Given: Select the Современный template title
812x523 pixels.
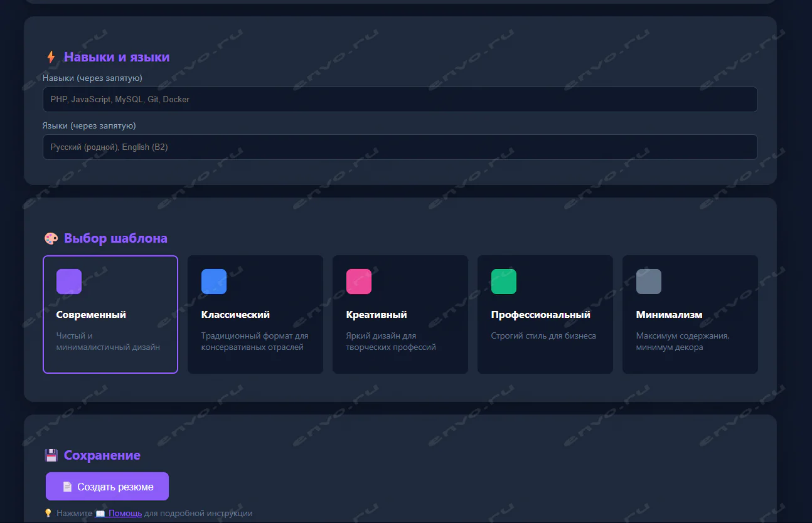Looking at the screenshot, I should [91, 315].
